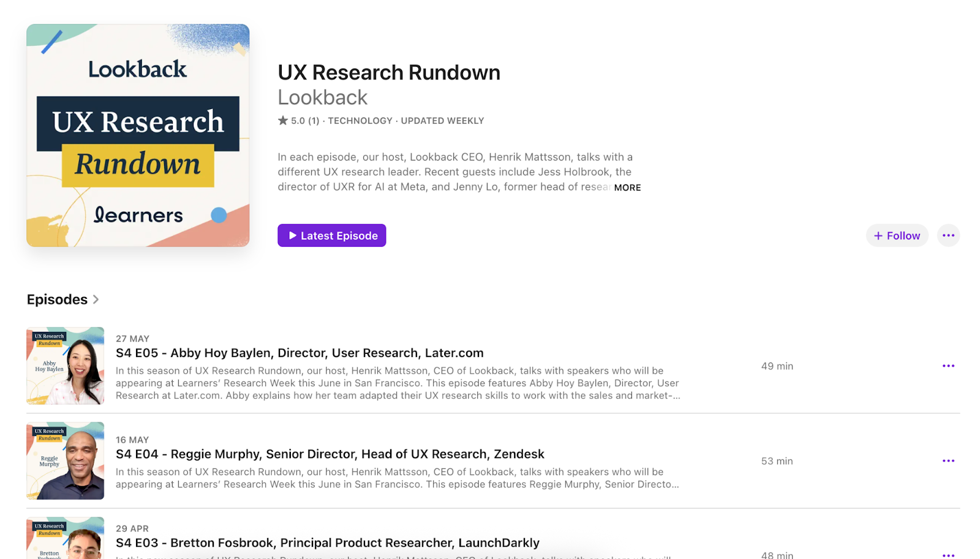Click the S4 E04 episode description text
Screen dimensions: 980x559
(398, 478)
